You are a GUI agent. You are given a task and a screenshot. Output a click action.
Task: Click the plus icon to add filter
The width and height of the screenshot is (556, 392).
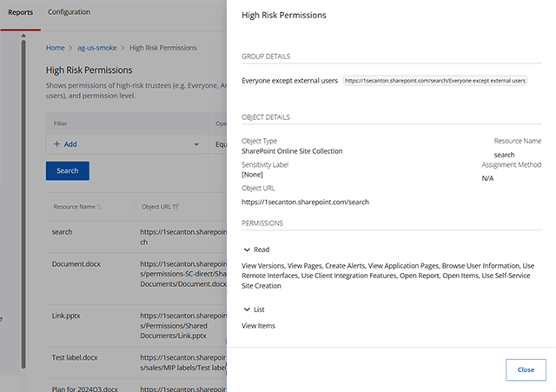point(57,144)
